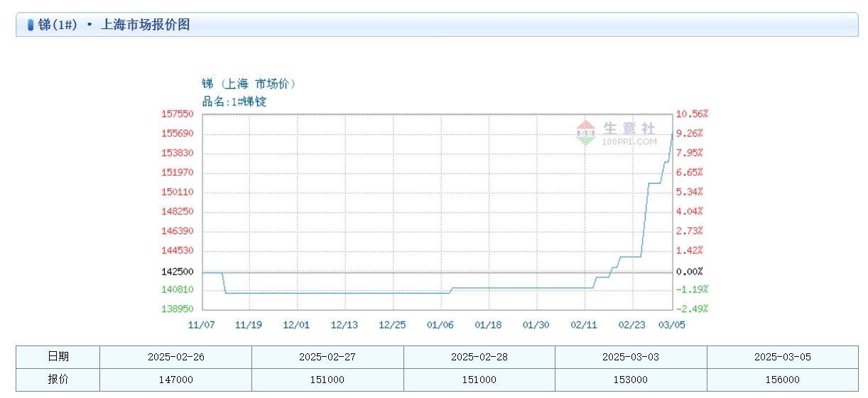Click the 0.00% percentage axis label
This screenshot has height=398, width=868.
tap(689, 272)
